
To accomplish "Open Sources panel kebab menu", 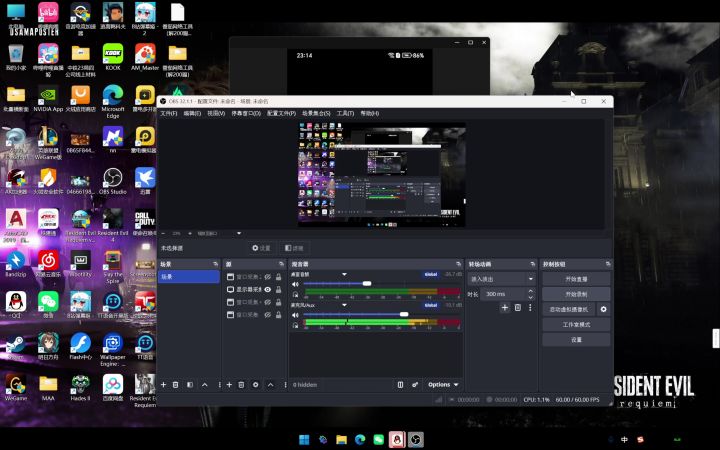I will (x=285, y=384).
